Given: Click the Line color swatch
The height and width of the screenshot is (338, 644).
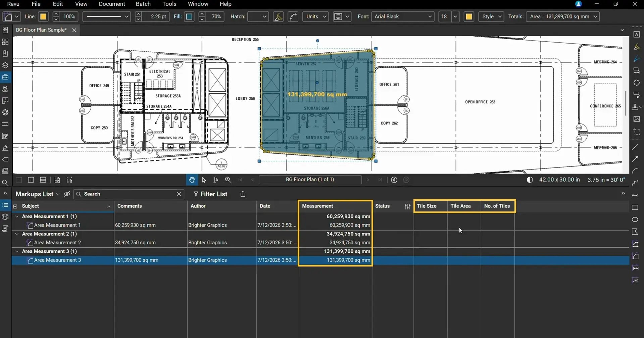Looking at the screenshot, I should pyautogui.click(x=43, y=16).
